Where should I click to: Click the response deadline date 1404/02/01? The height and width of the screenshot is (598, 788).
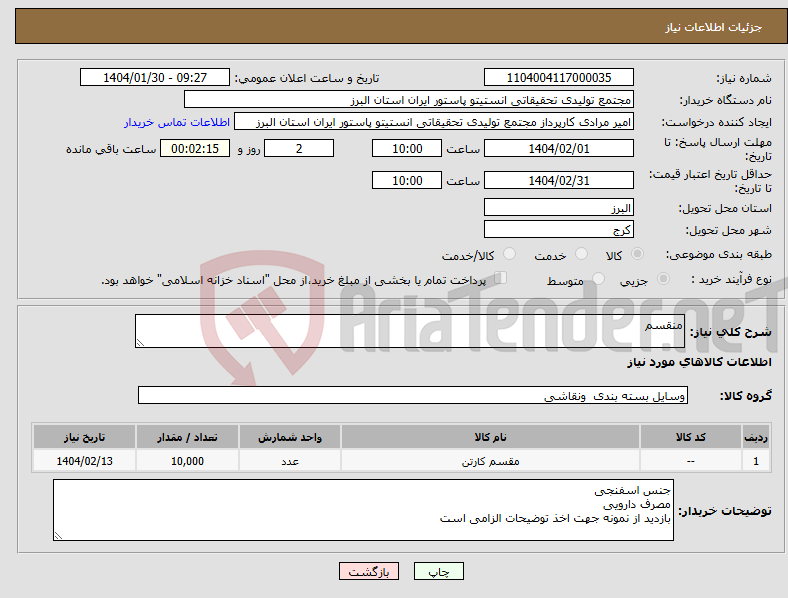[x=558, y=148]
